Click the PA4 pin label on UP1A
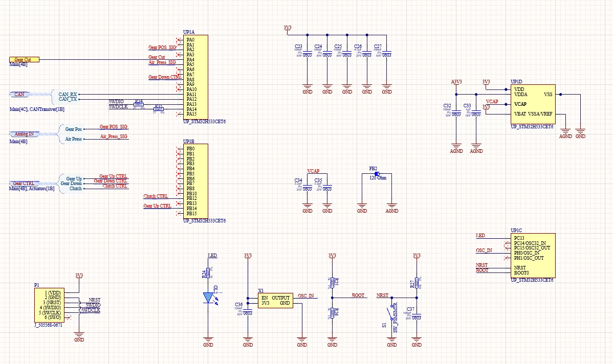 [190, 59]
